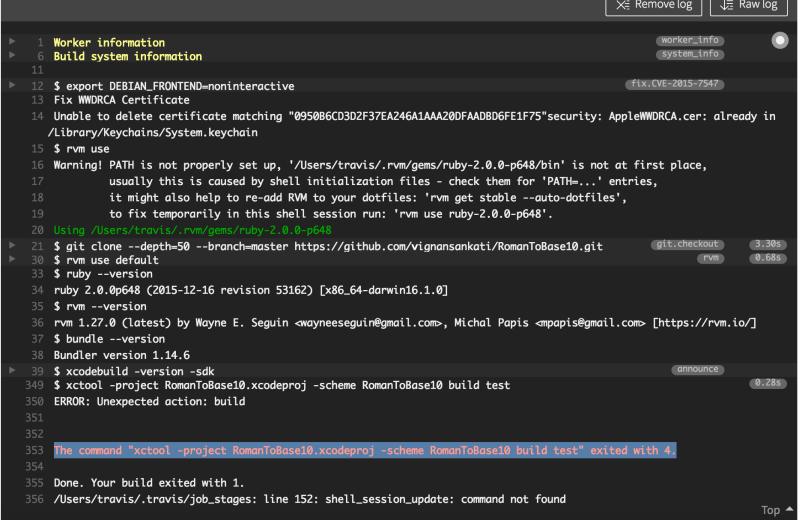Click the 'to fix temporarily in this shell' line
This screenshot has height=520, width=799.
[331, 214]
